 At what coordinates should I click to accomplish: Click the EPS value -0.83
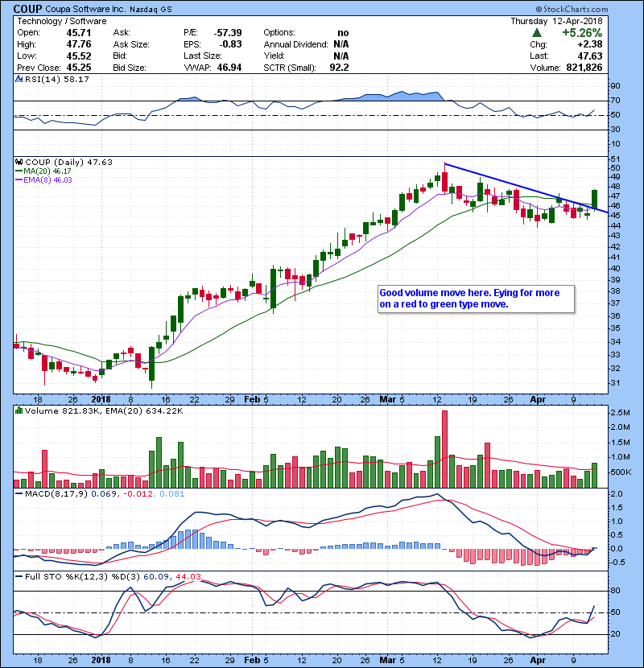(230, 44)
